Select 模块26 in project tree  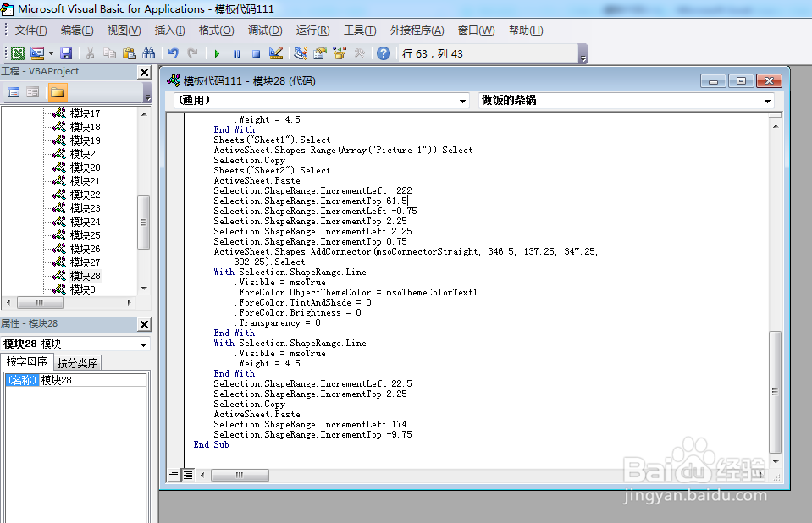point(85,249)
